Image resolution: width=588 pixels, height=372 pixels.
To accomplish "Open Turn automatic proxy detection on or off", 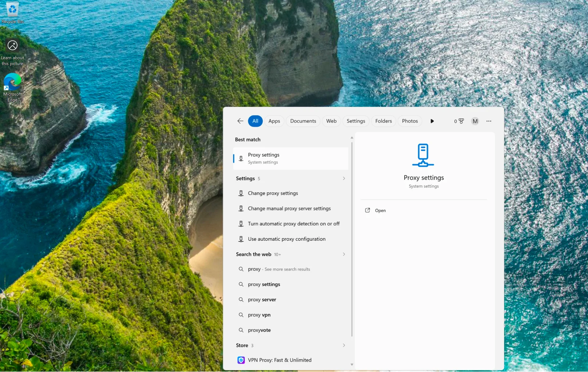I will [x=291, y=224].
